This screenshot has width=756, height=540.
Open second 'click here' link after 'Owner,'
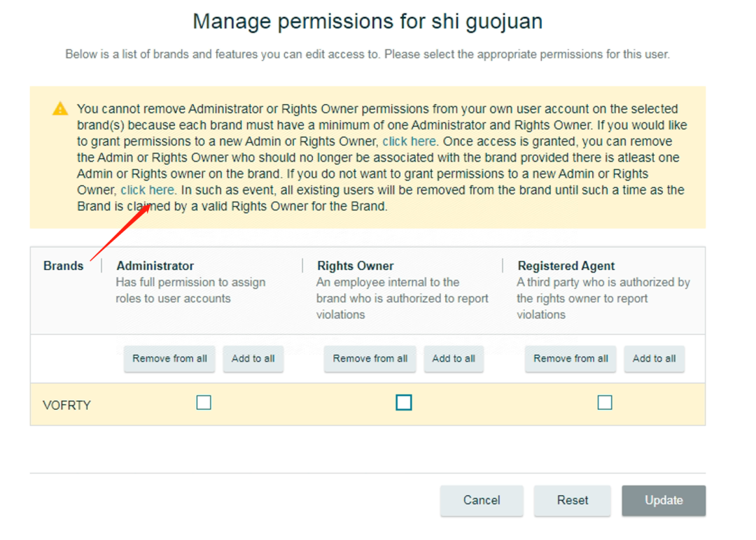point(147,190)
